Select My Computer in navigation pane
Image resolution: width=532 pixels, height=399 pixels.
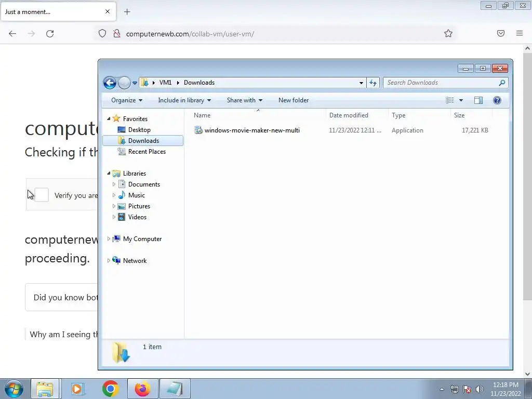142,239
